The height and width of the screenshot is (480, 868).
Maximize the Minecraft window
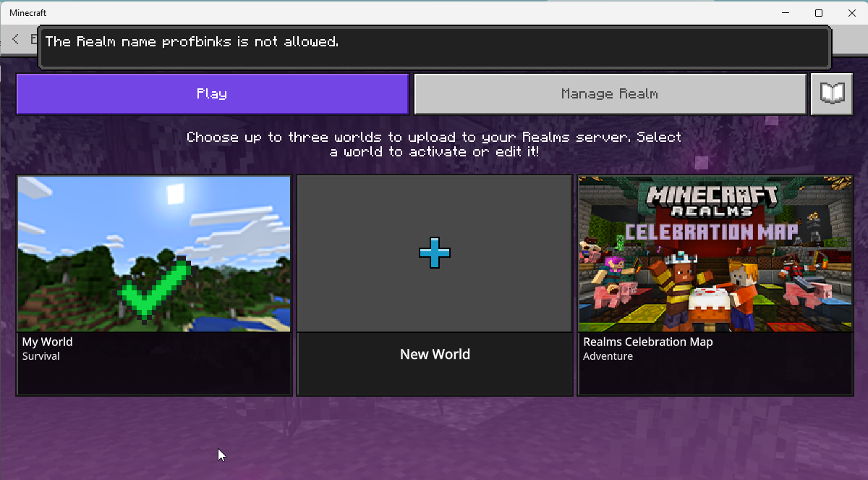tap(819, 12)
